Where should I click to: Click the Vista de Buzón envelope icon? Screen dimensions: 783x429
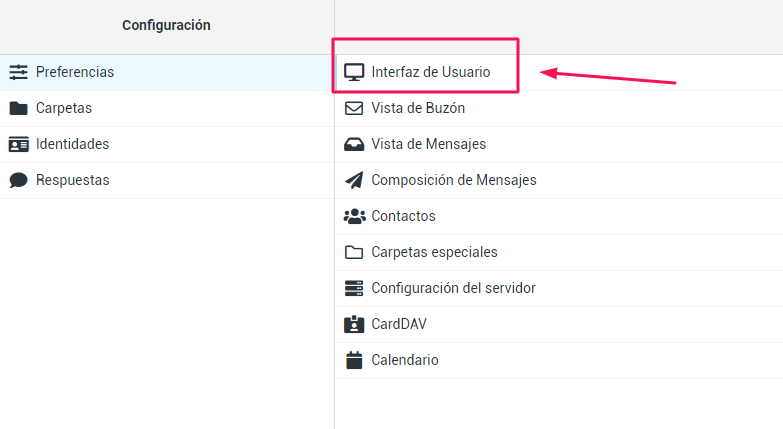tap(353, 108)
